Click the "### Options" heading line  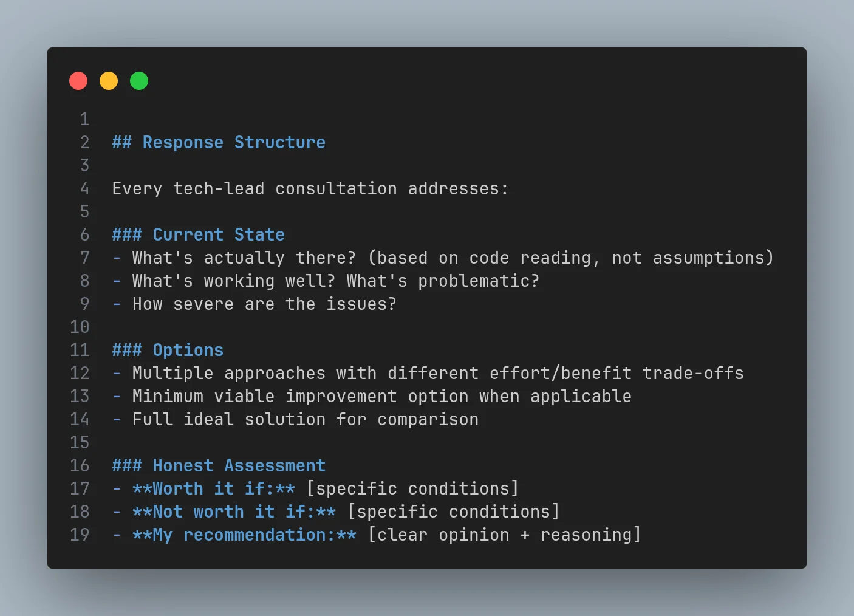coord(168,351)
